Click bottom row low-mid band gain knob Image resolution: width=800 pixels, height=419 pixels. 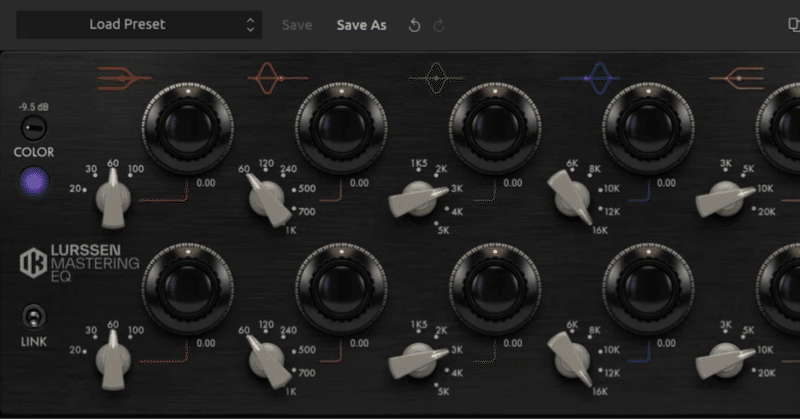(x=341, y=289)
